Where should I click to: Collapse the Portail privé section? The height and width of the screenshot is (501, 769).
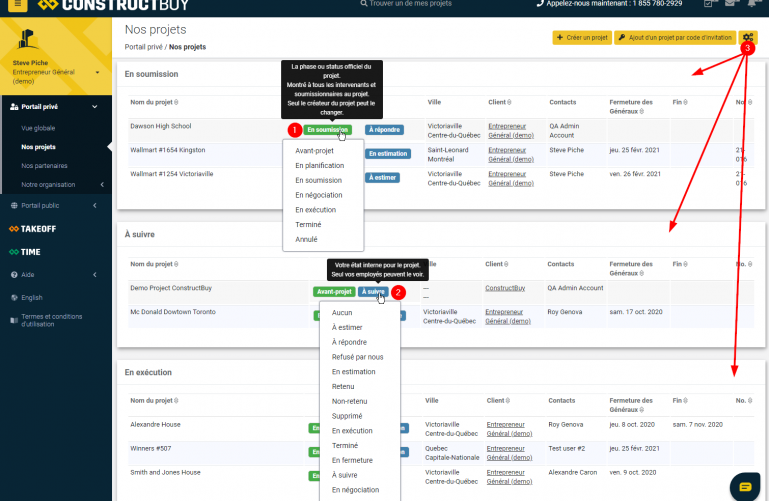(x=95, y=107)
